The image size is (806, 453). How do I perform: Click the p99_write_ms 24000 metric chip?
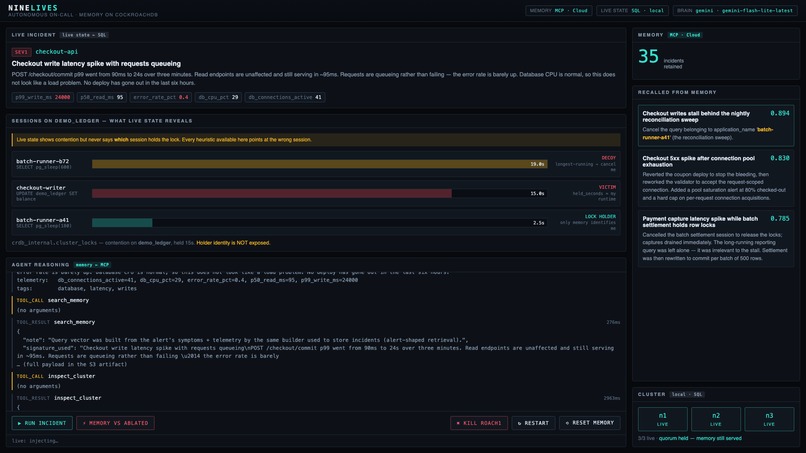click(x=43, y=97)
